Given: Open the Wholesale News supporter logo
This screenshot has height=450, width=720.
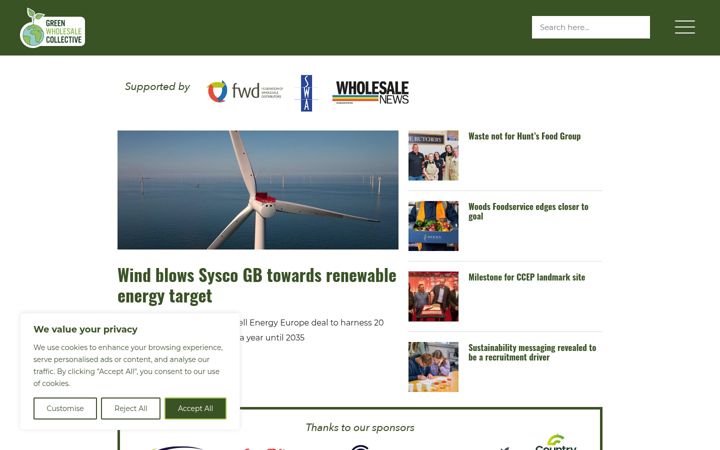Looking at the screenshot, I should (371, 92).
